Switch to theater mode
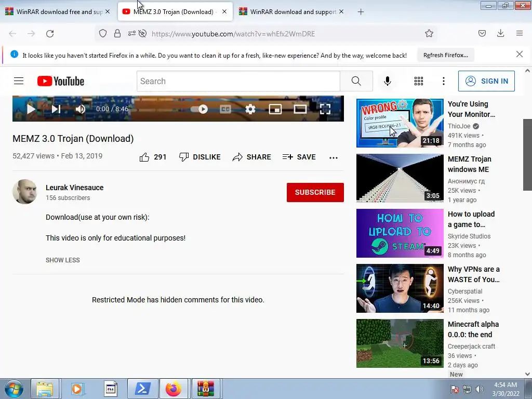The height and width of the screenshot is (399, 532). pyautogui.click(x=300, y=109)
